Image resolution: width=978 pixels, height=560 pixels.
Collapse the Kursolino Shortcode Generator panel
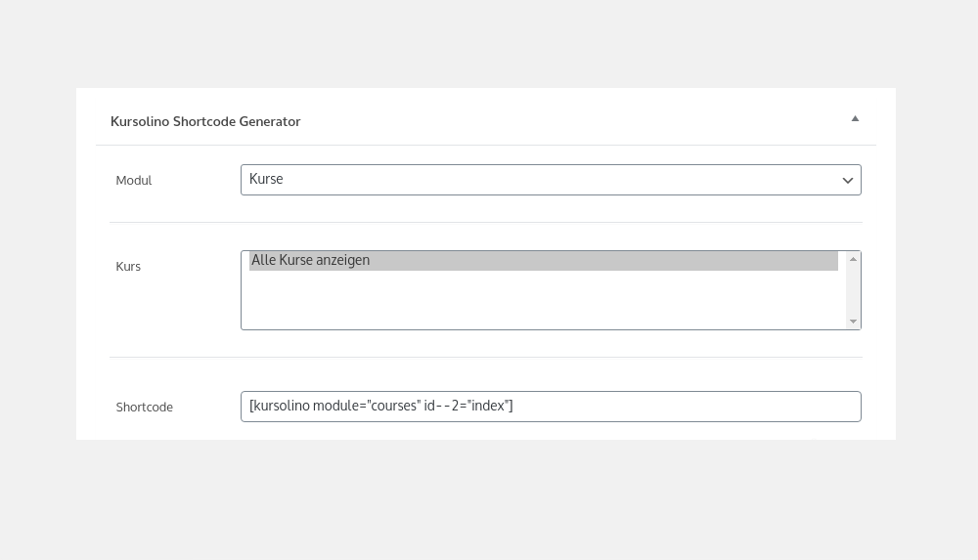tap(855, 118)
